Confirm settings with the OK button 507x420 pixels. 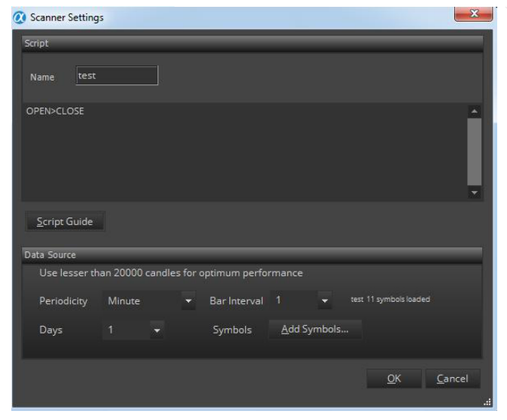(x=393, y=379)
